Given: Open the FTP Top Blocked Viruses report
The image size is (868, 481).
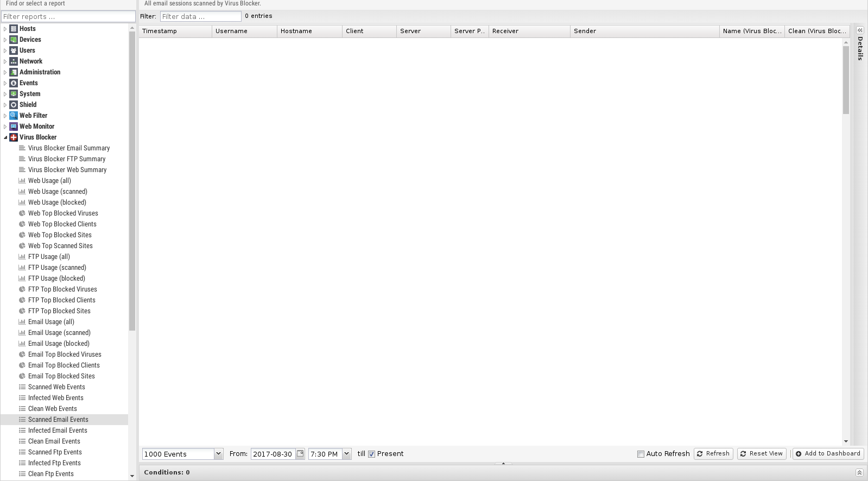Looking at the screenshot, I should pyautogui.click(x=62, y=289).
